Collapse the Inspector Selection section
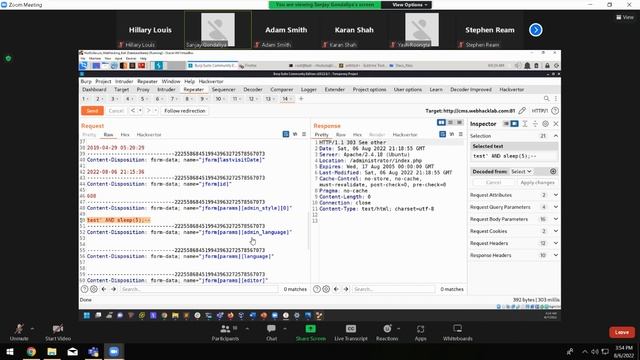Screen dimensions: 640x360 click(x=556, y=136)
